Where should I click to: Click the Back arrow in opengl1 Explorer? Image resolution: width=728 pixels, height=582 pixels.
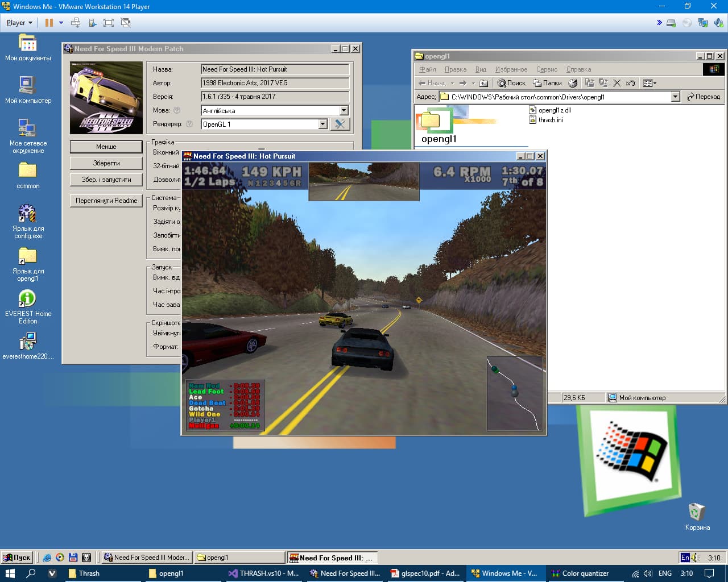432,83
